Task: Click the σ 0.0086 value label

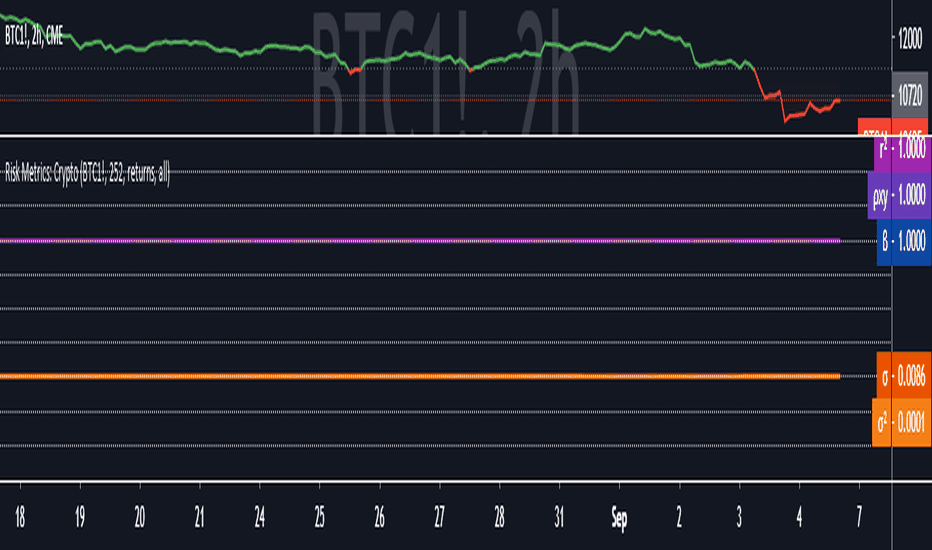Action: click(904, 375)
